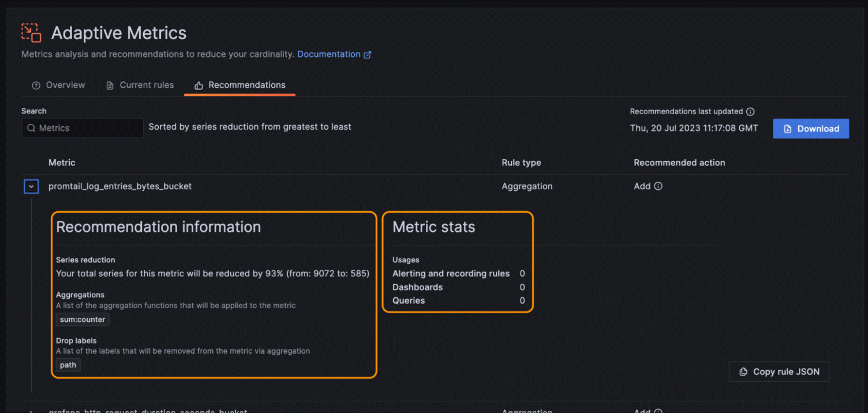The image size is (868, 413).
Task: Select the path drop label tag
Action: coord(68,365)
